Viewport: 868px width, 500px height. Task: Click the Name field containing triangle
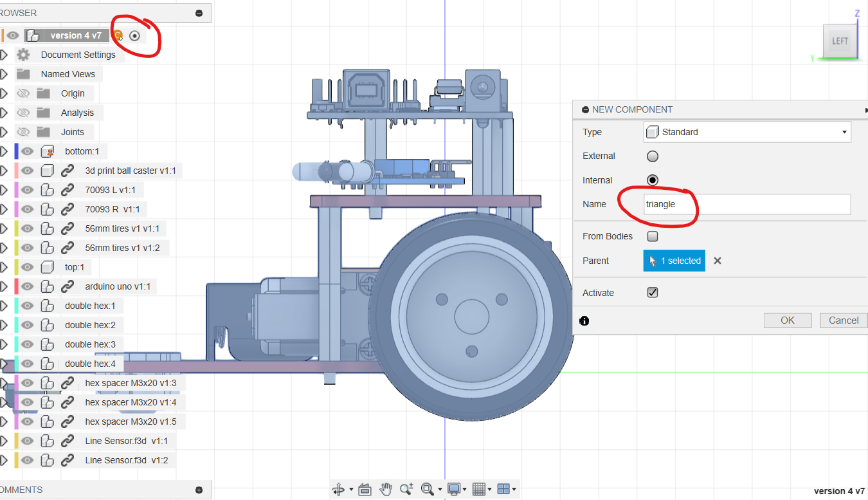point(747,204)
